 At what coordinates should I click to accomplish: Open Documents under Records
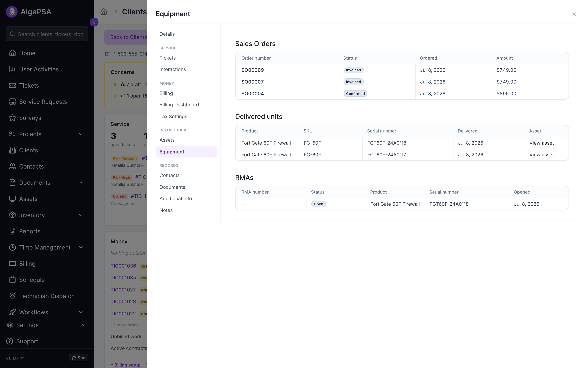(x=186, y=187)
